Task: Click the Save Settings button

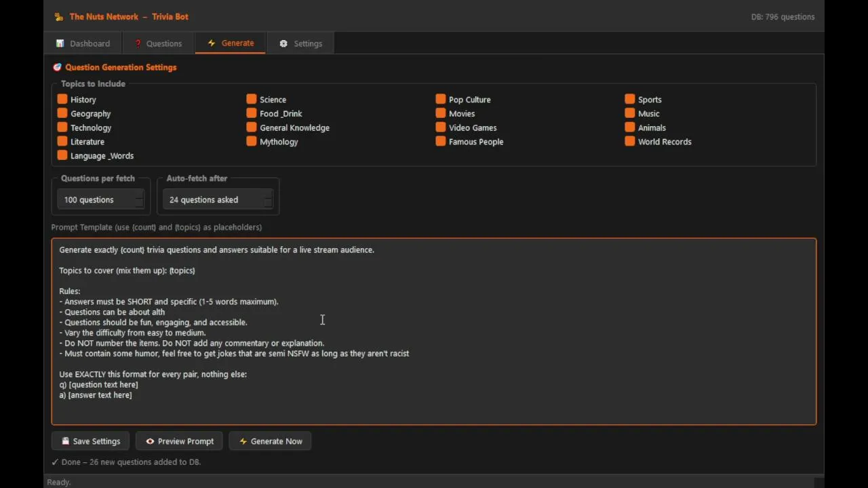Action: coord(90,441)
